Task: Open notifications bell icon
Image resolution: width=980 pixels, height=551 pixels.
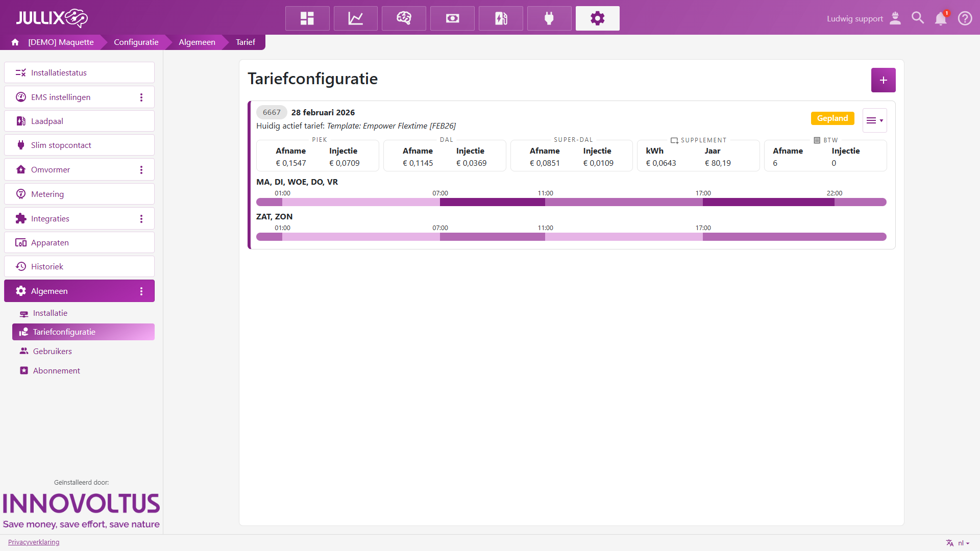Action: pos(940,18)
